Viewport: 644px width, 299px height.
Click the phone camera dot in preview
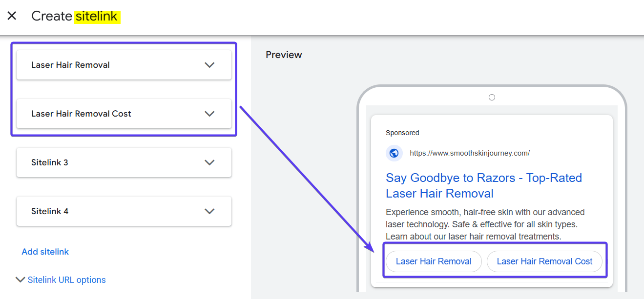click(x=492, y=98)
